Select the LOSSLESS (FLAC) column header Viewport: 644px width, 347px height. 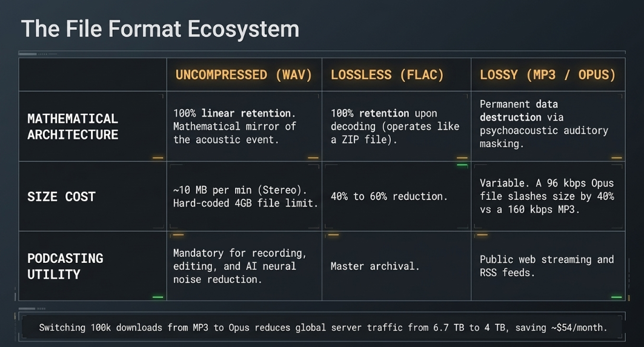387,74
